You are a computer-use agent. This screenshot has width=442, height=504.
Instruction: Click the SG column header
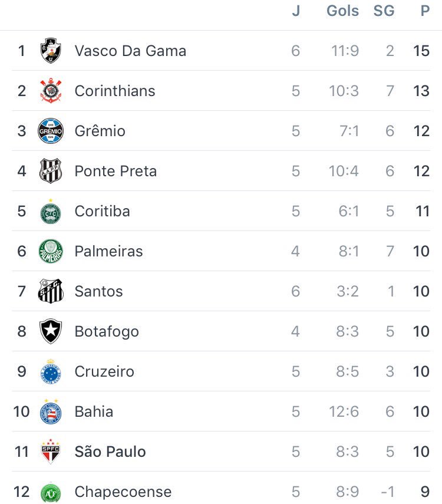tap(384, 11)
